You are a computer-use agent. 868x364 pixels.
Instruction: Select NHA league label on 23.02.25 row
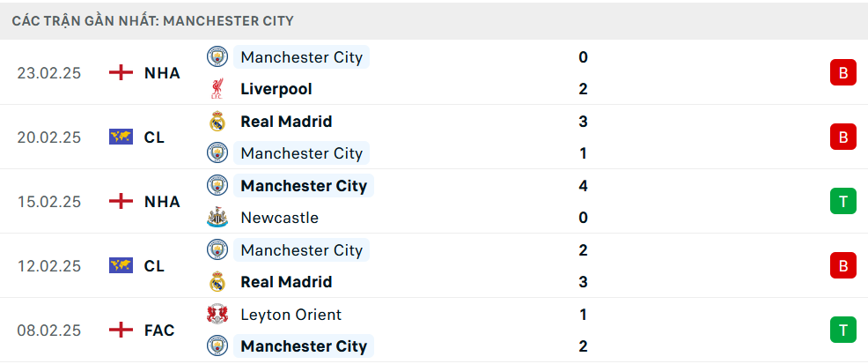162,73
